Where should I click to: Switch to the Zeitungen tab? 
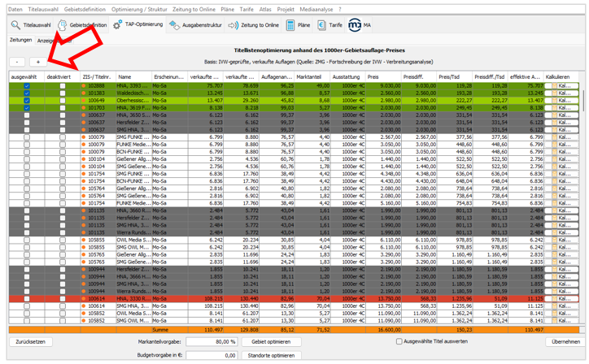click(x=20, y=40)
